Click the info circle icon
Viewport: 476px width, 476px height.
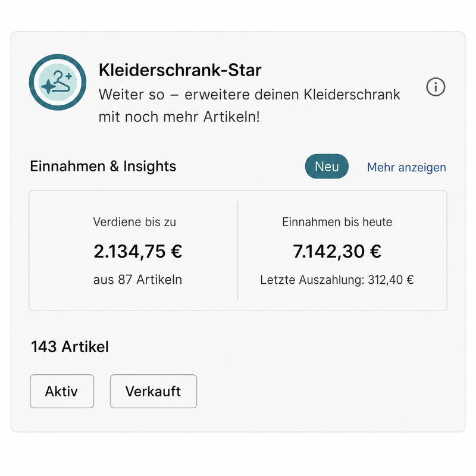click(x=436, y=87)
